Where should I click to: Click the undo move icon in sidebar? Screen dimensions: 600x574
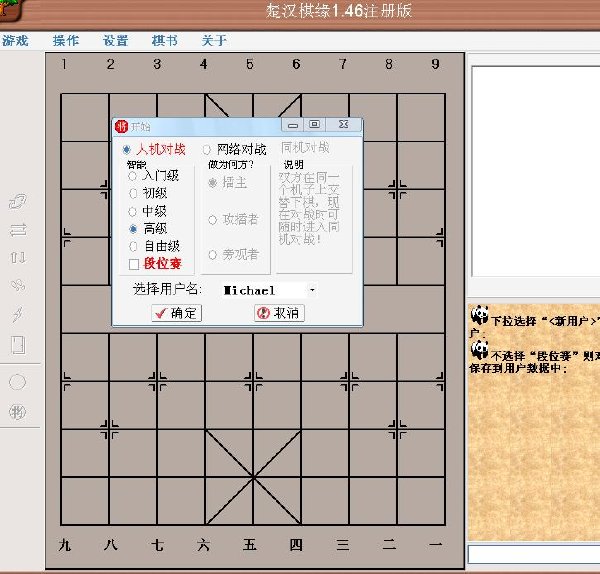tap(18, 201)
